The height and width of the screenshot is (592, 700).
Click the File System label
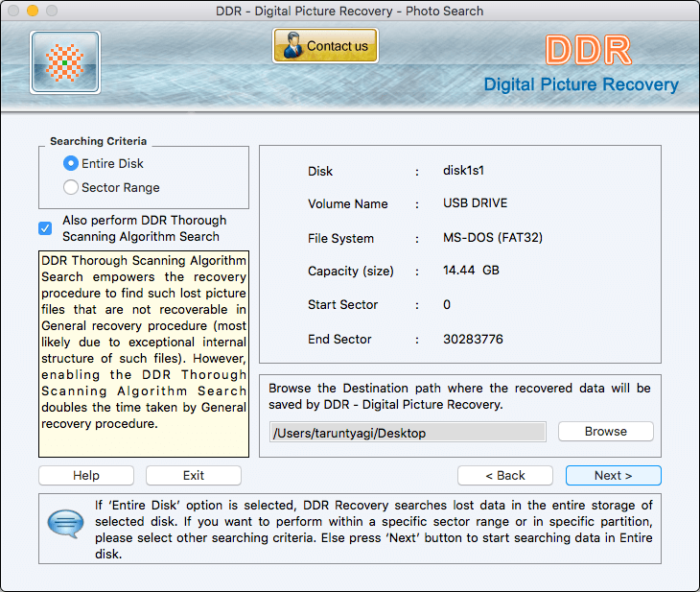(x=340, y=238)
